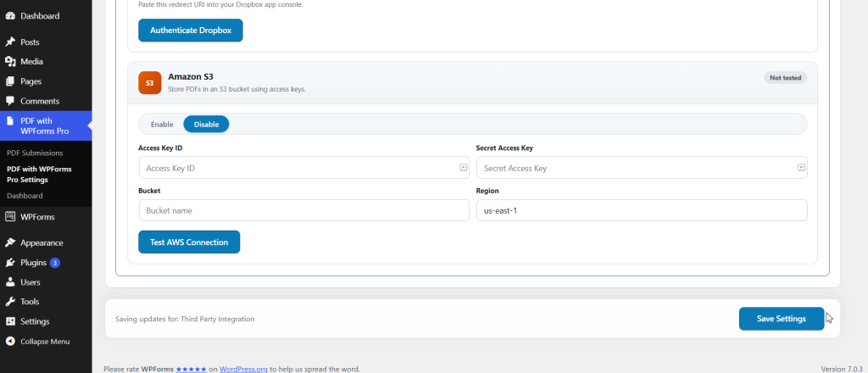Click autofill icon in Access Key ID field
Viewport: 868px width, 373px height.
(464, 167)
